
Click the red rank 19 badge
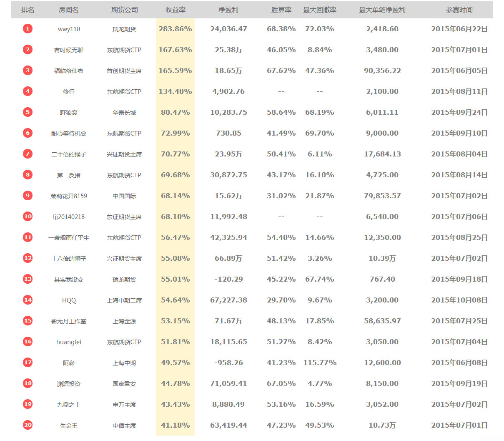(28, 404)
